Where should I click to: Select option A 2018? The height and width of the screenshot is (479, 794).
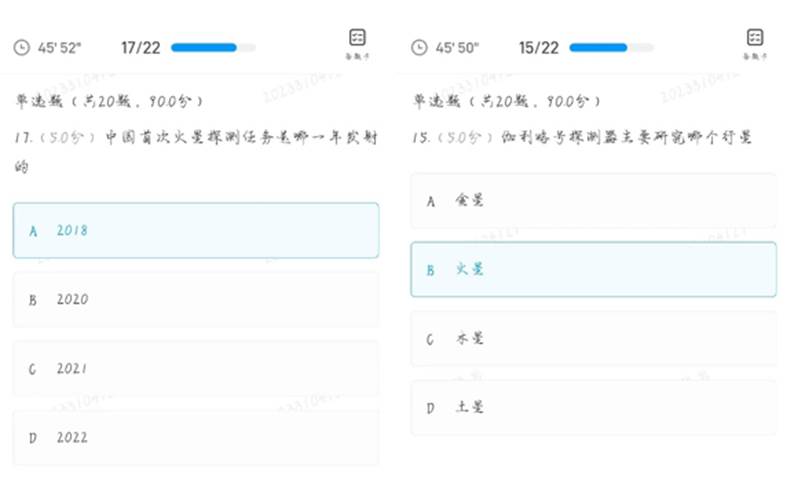pos(195,230)
